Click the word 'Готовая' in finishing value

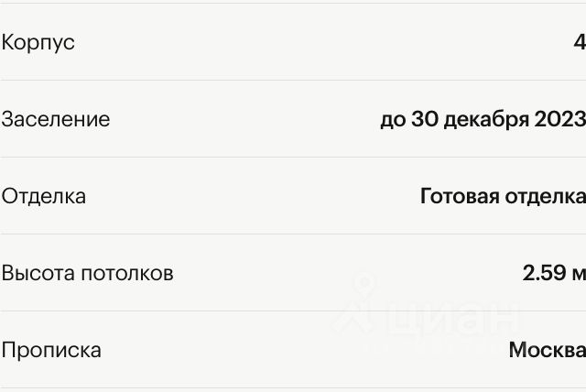(460, 196)
